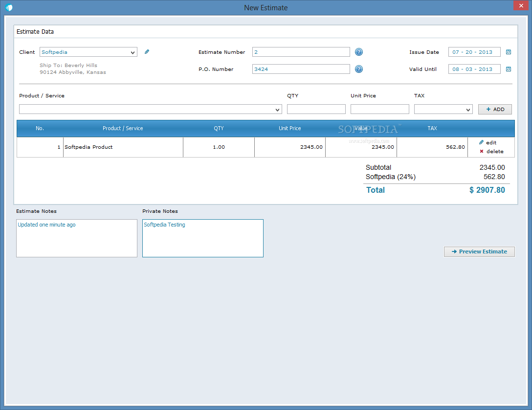Focus the QTY input field
Screen dimensions: 532x410
pyautogui.click(x=316, y=109)
